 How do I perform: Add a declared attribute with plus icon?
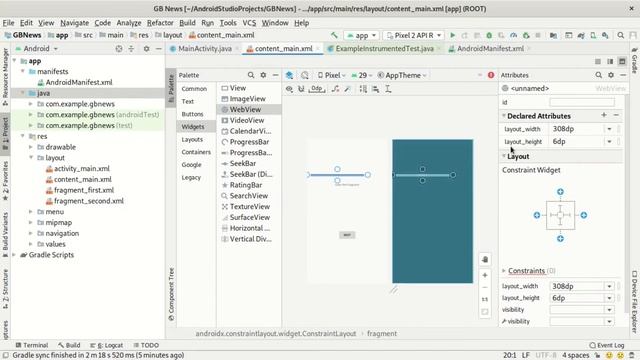click(x=604, y=116)
